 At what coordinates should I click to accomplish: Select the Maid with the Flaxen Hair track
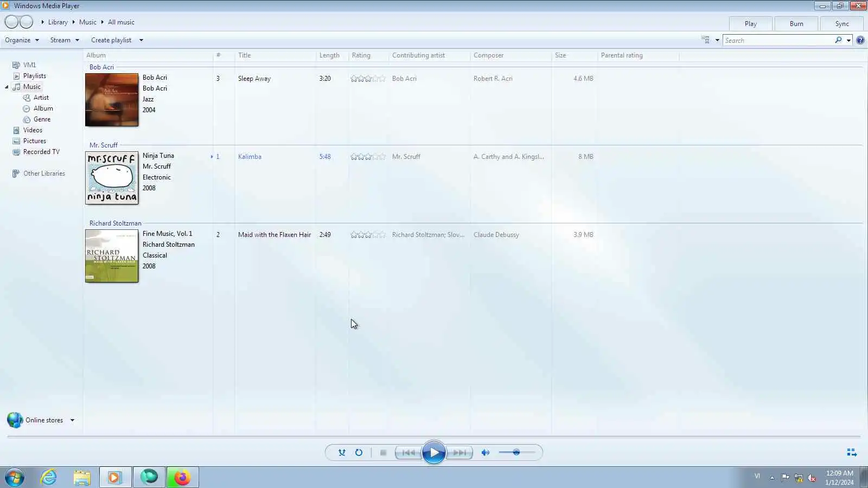pyautogui.click(x=275, y=235)
